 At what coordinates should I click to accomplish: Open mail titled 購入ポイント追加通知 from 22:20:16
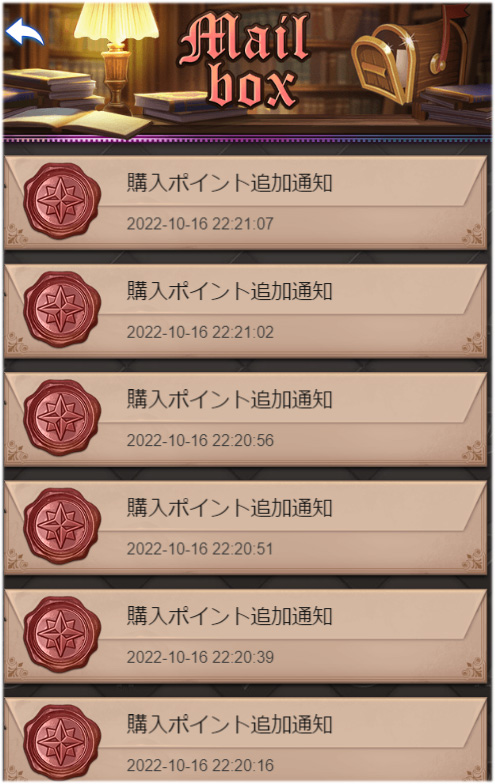[246, 740]
